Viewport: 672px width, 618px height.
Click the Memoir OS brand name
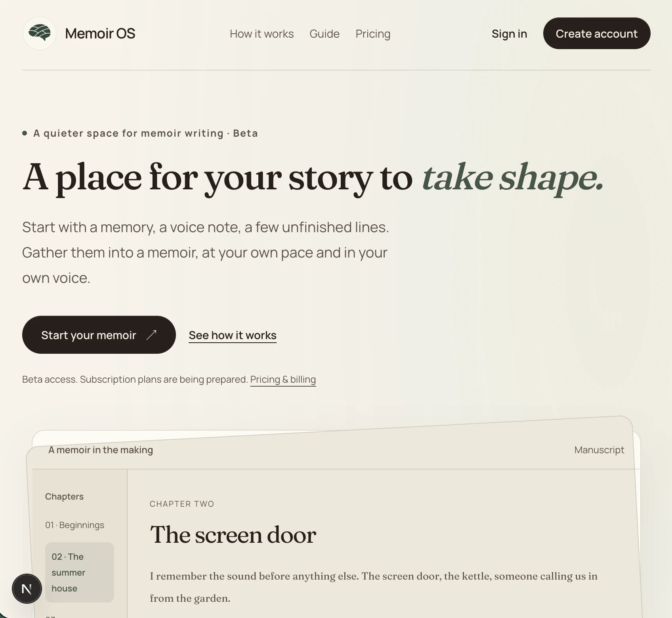tap(100, 34)
